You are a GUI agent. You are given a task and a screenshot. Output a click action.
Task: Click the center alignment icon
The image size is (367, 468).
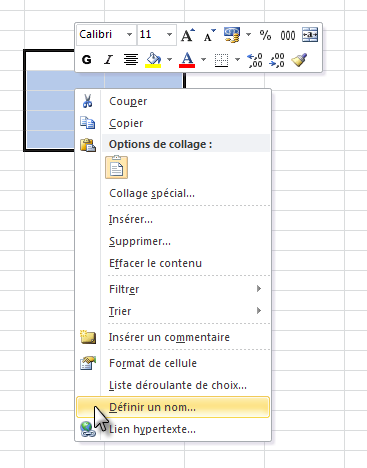tap(131, 60)
